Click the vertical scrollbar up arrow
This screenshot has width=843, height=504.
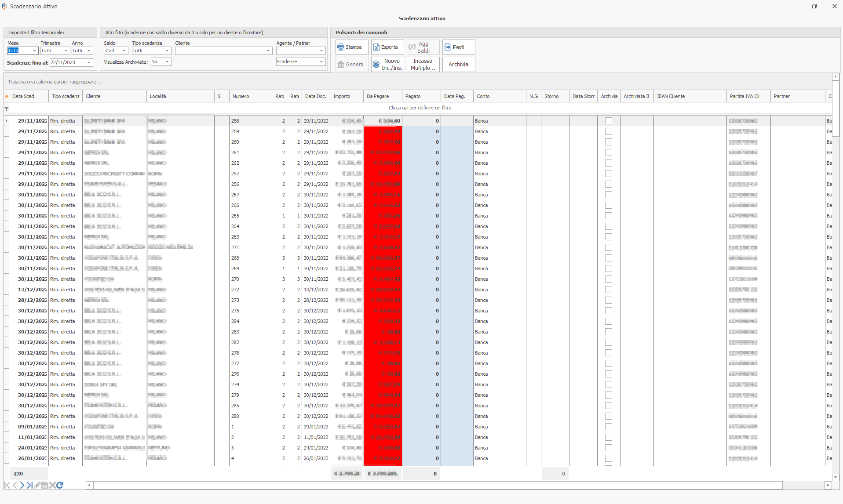pos(836,77)
